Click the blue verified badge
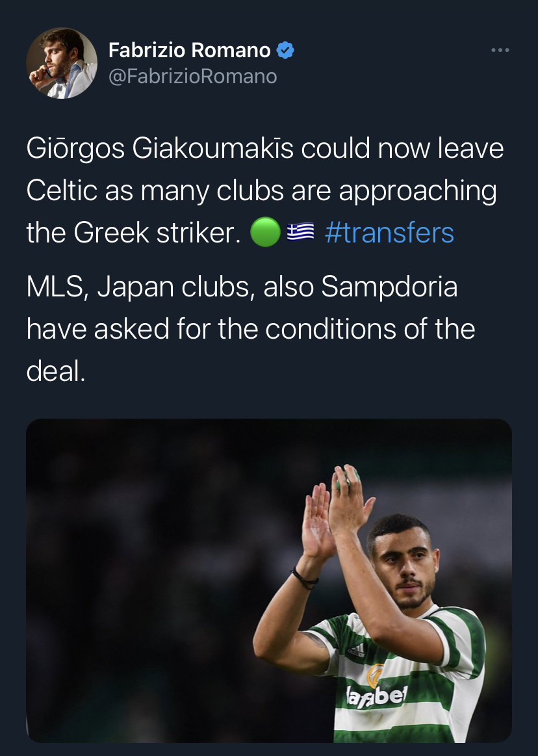This screenshot has width=538, height=756. (x=285, y=50)
